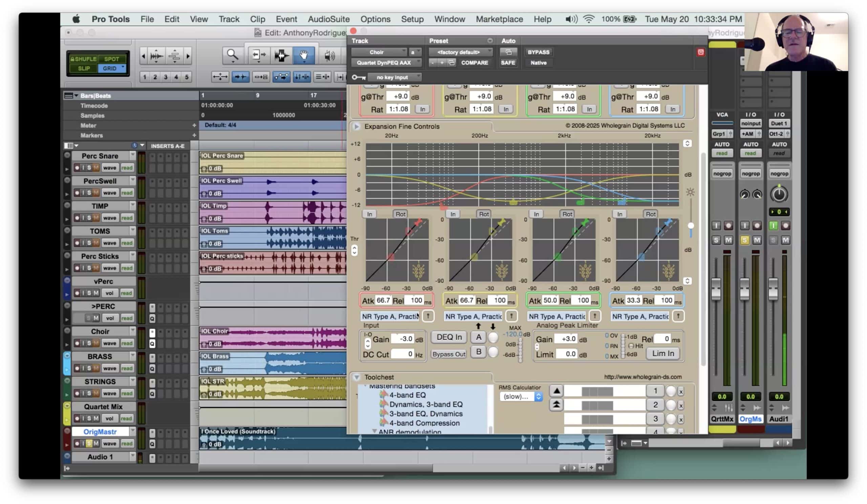Screen dimensions: 867x504
Task: Click the up-arrow beside fourth NR Type field
Action: point(678,316)
